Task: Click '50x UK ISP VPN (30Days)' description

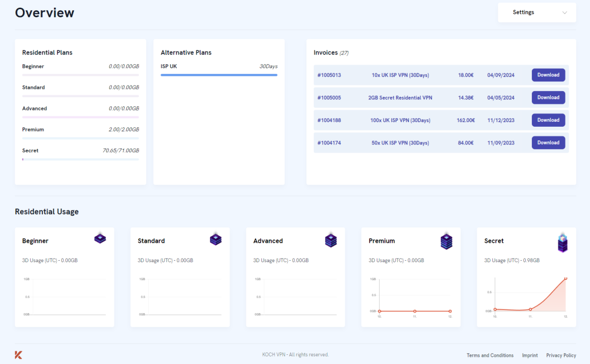Action: click(400, 143)
